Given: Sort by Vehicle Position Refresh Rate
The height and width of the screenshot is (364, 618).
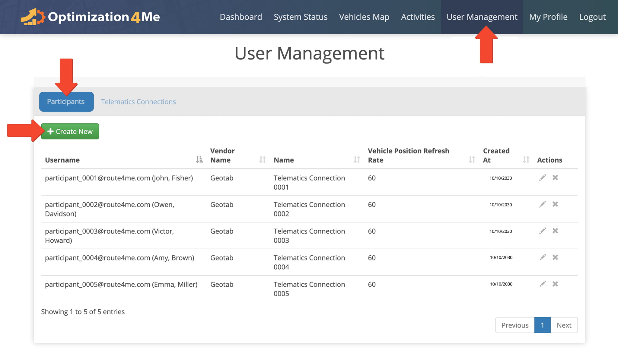Looking at the screenshot, I should pos(472,160).
